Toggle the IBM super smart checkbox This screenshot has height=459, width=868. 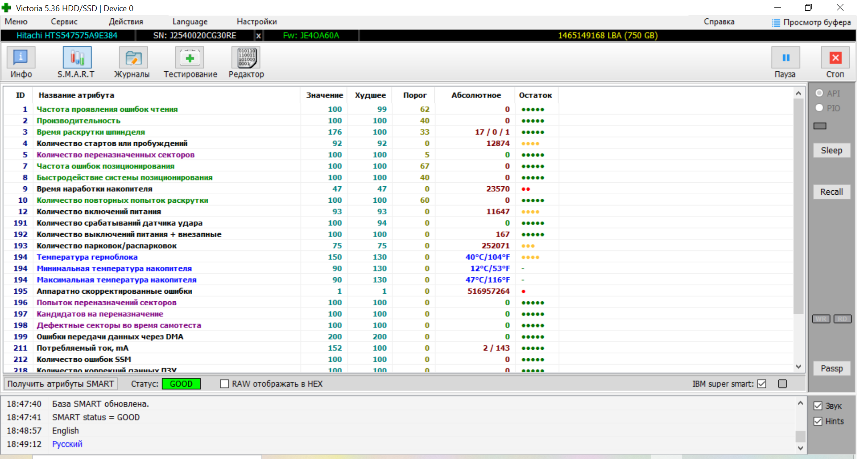point(762,384)
